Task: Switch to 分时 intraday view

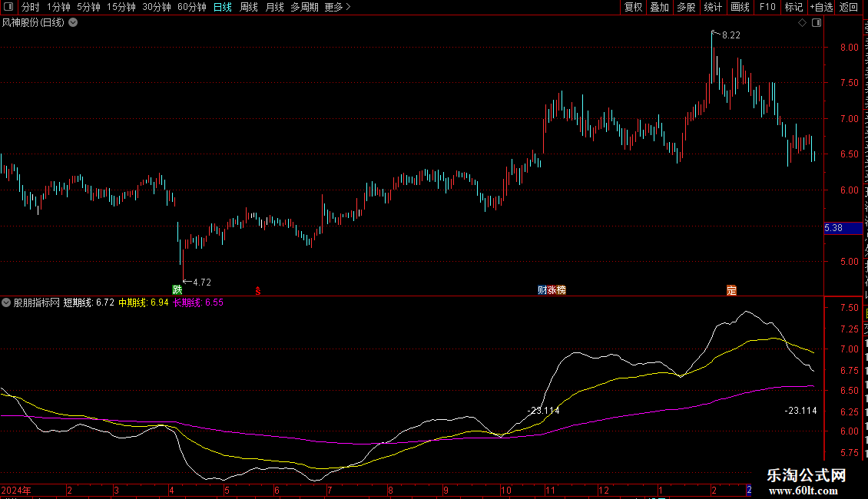Action: coord(30,7)
